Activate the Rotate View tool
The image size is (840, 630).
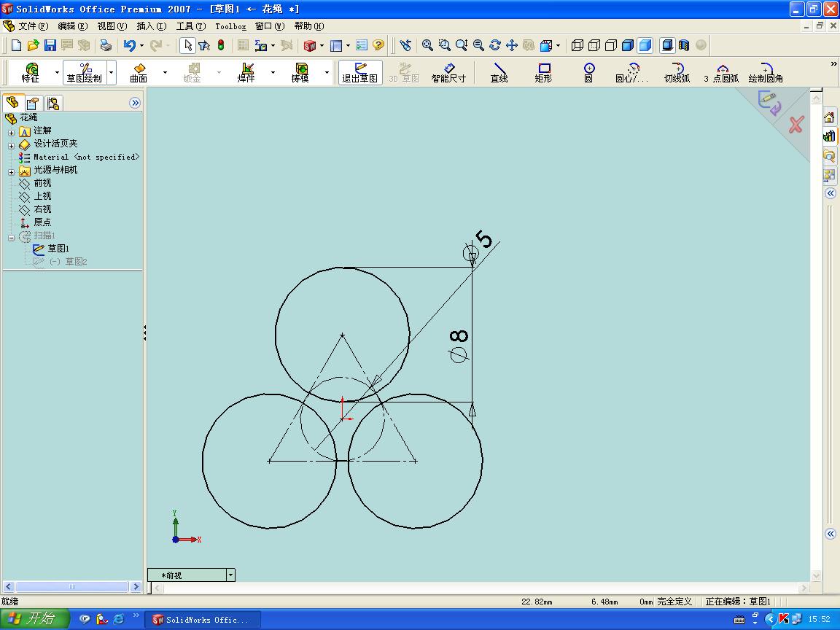(x=495, y=45)
